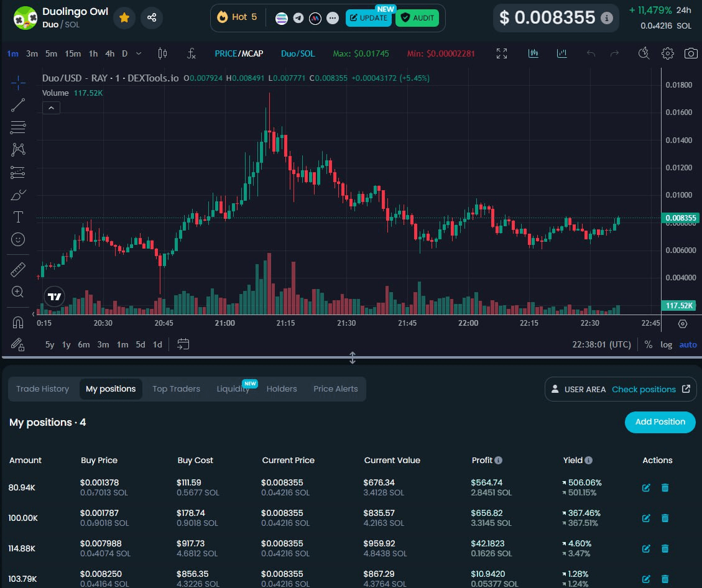Click the Duolingo Owl token logo
The image size is (702, 588).
[25, 18]
